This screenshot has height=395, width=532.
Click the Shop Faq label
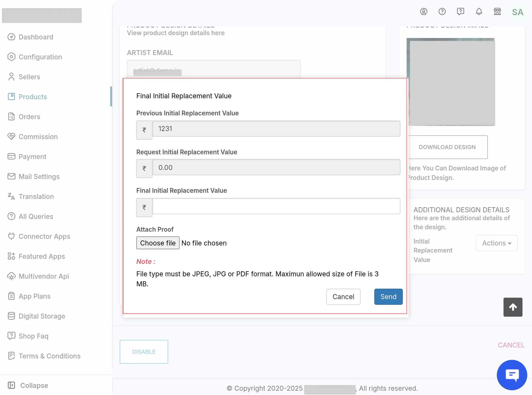[x=33, y=336]
